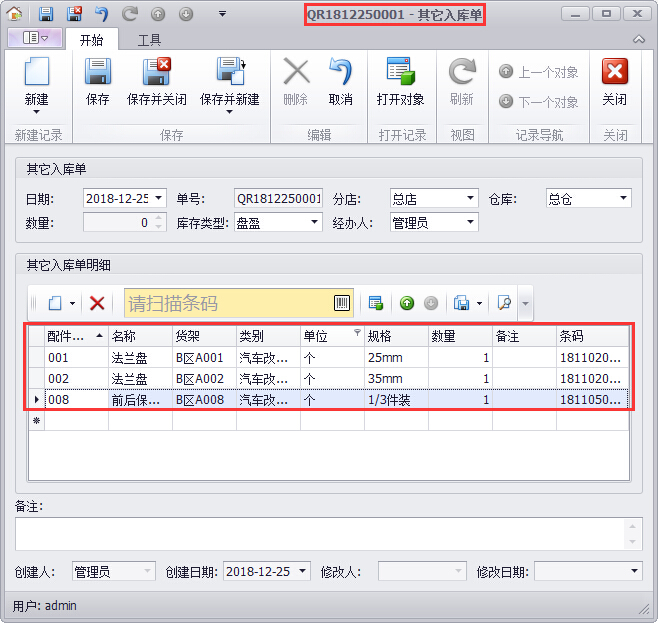
Task: Click 保存并关闭 (Save and Close) icon
Action: 156,73
